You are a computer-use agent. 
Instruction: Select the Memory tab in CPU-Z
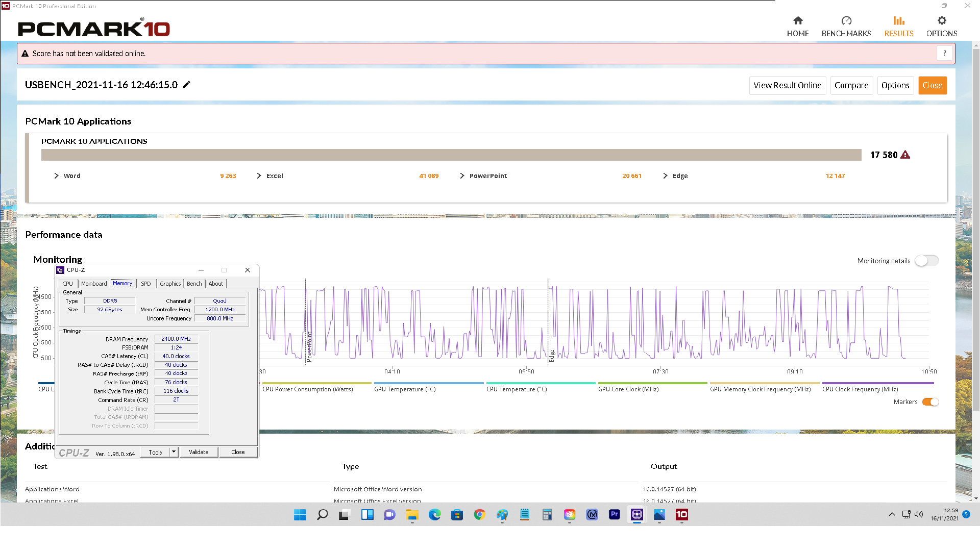pos(122,284)
